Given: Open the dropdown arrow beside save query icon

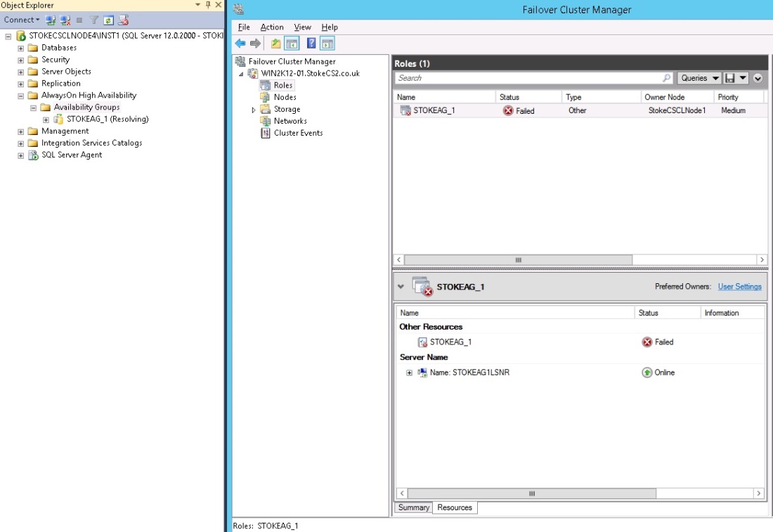Looking at the screenshot, I should pos(743,78).
